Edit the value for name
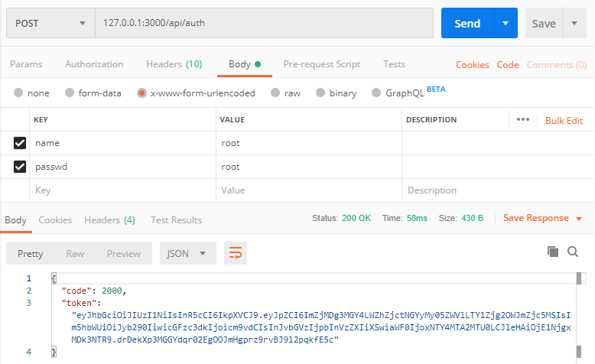Viewport: 595px width, 364px height. (x=309, y=143)
